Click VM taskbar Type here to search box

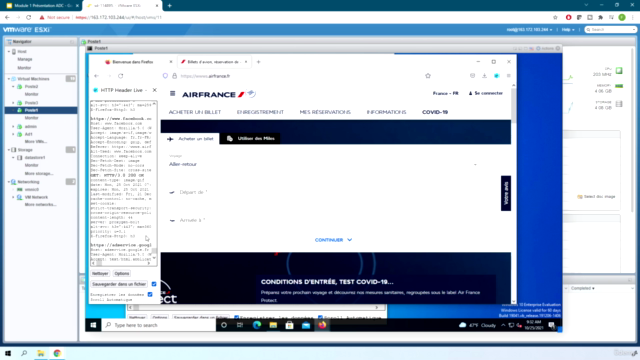click(x=158, y=325)
